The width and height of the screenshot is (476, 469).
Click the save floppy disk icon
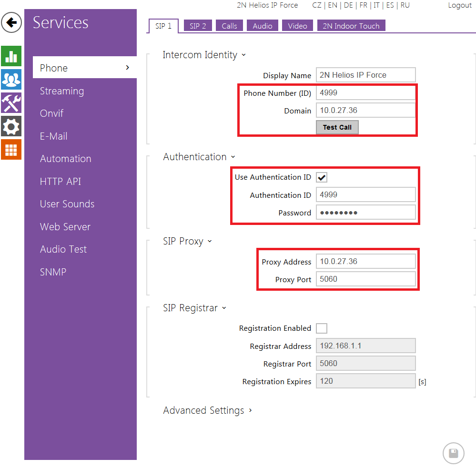click(x=453, y=453)
